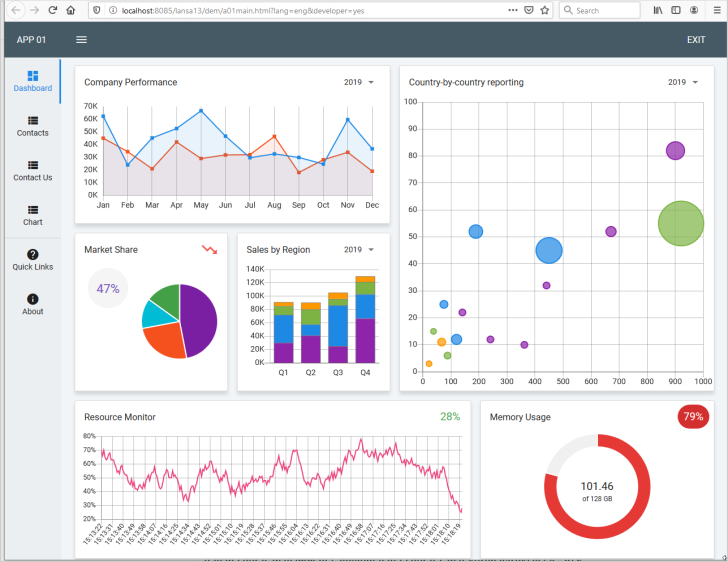Open the browser page actions ellipsis menu

pyautogui.click(x=513, y=10)
